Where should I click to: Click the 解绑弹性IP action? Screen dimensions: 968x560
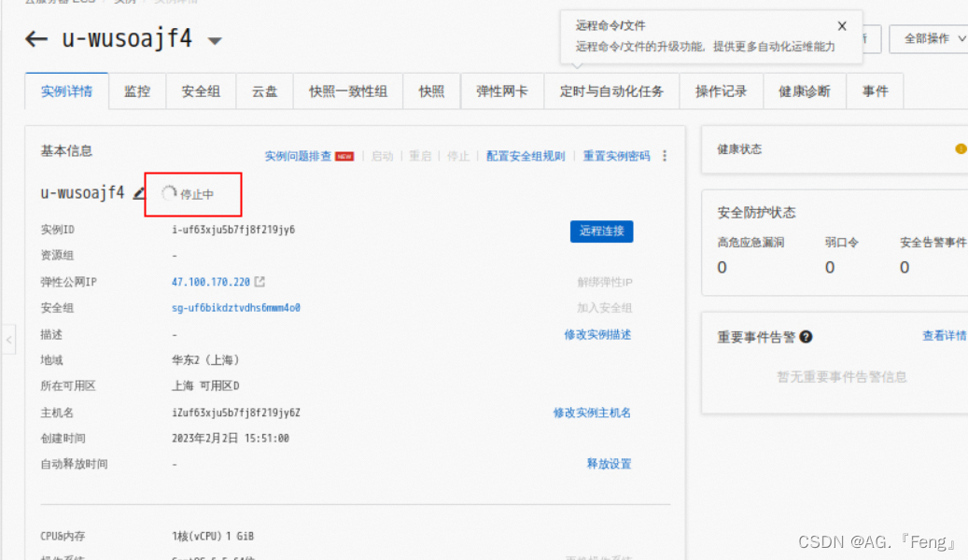(604, 282)
